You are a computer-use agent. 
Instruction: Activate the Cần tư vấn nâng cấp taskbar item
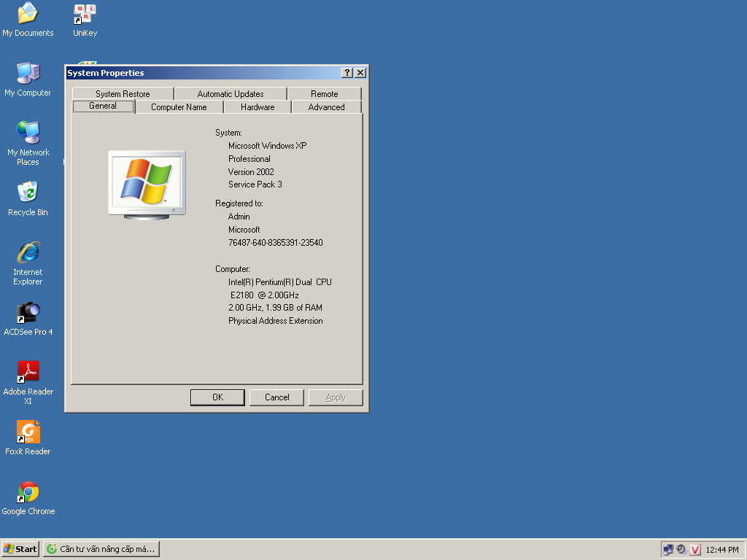click(101, 549)
